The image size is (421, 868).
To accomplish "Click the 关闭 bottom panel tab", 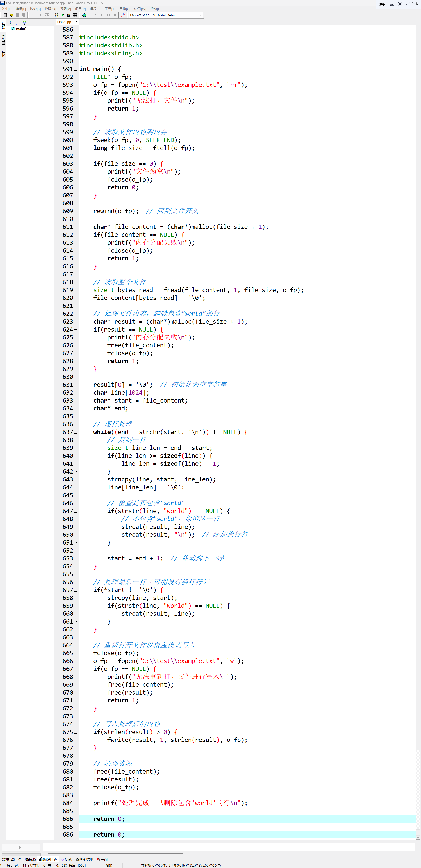I will pyautogui.click(x=102, y=860).
